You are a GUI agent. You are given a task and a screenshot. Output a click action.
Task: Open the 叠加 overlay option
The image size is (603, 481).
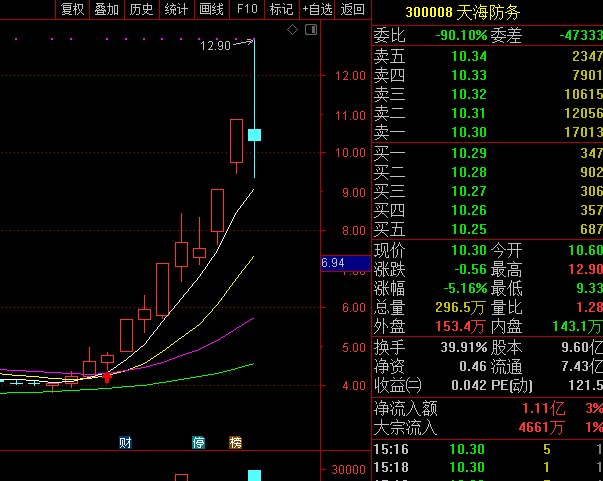[x=106, y=9]
